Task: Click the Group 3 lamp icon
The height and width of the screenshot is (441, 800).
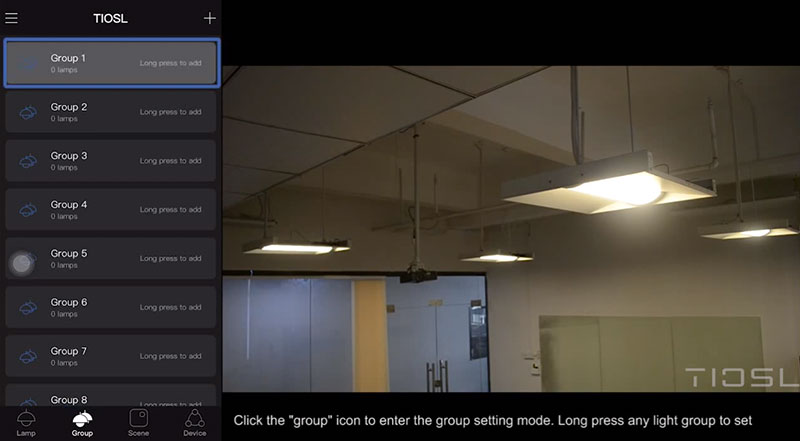Action: tap(28, 161)
